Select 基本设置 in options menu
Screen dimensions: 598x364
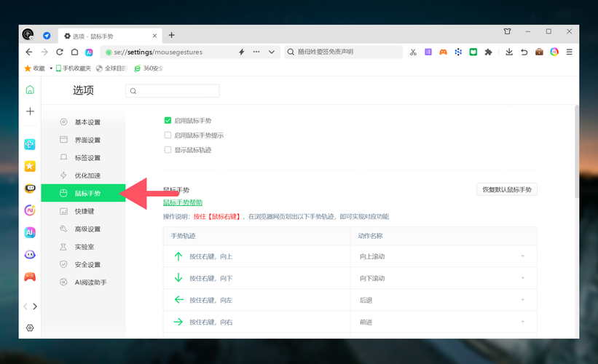pos(84,122)
